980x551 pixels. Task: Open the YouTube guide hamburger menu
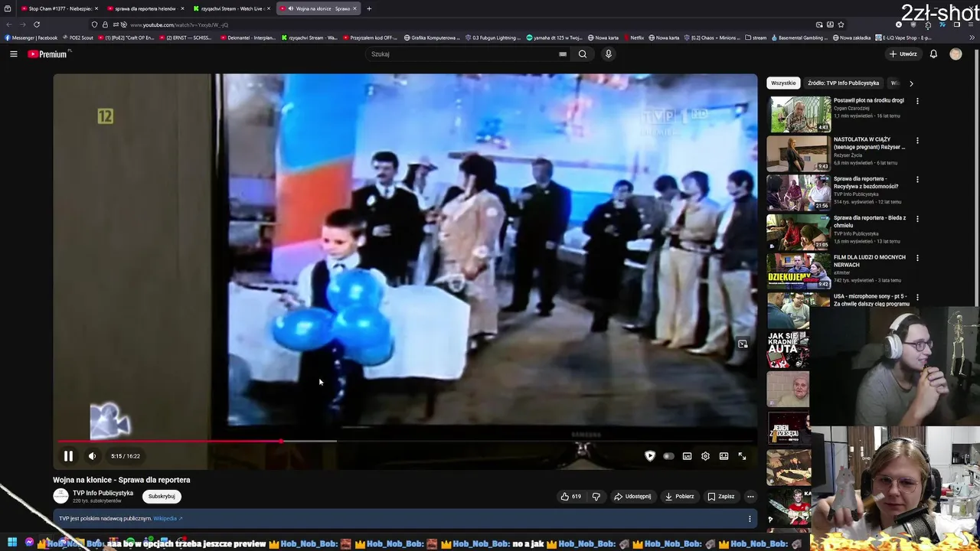tap(13, 54)
